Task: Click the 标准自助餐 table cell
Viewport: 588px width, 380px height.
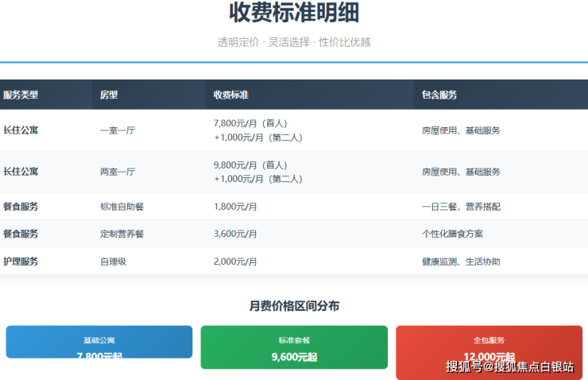Action: coord(122,207)
